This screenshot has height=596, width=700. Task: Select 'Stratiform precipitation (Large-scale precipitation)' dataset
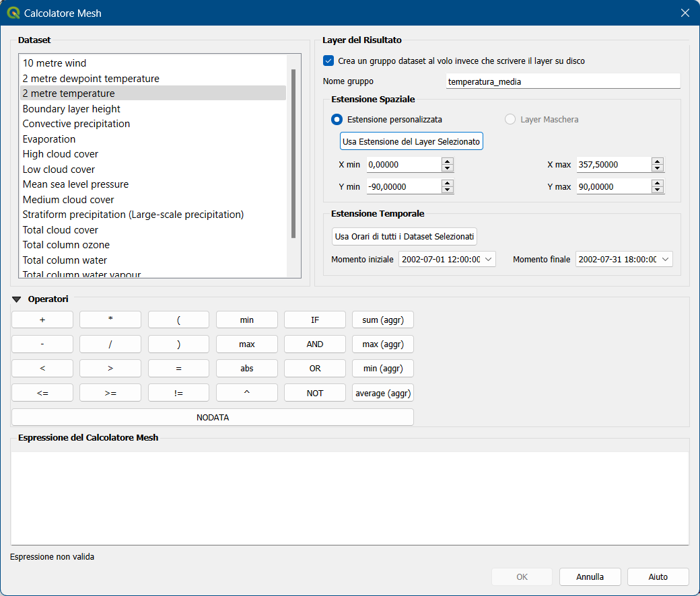click(x=153, y=215)
